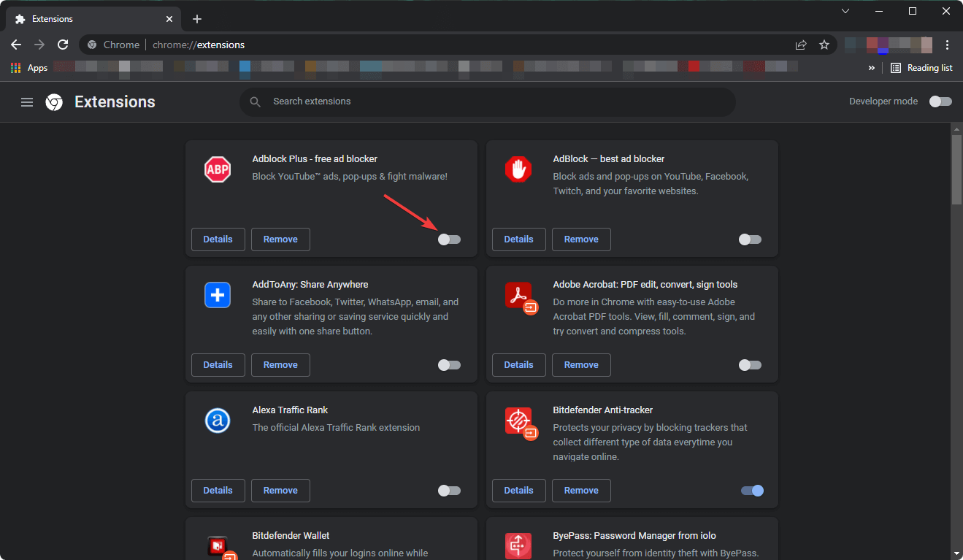Remove the Alexa Traffic Rank extension

click(x=280, y=491)
